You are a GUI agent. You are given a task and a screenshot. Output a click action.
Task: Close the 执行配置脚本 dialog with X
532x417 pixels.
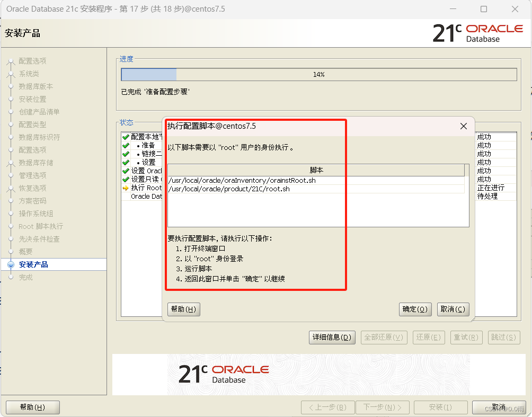tap(464, 126)
